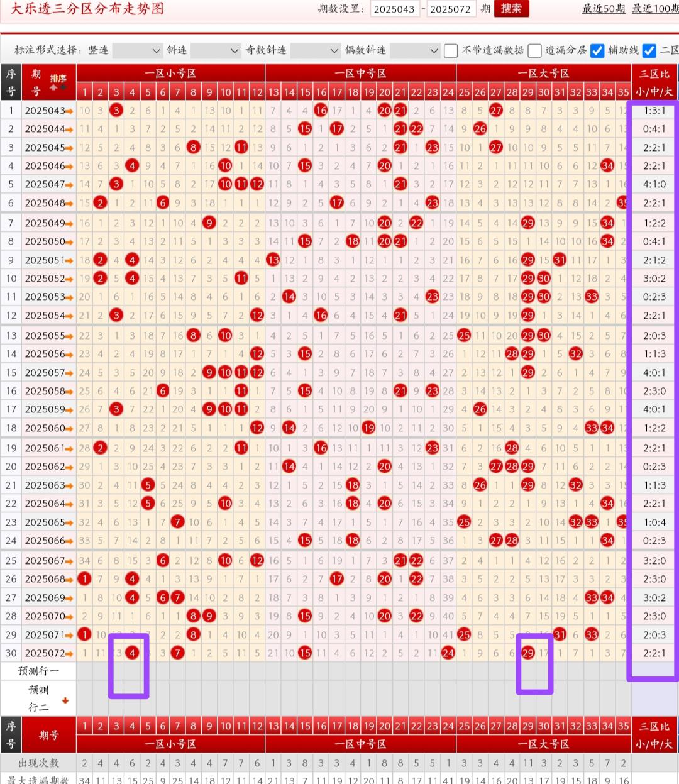Expand the 奇数斜连 dropdown
679x784 pixels.
(316, 50)
